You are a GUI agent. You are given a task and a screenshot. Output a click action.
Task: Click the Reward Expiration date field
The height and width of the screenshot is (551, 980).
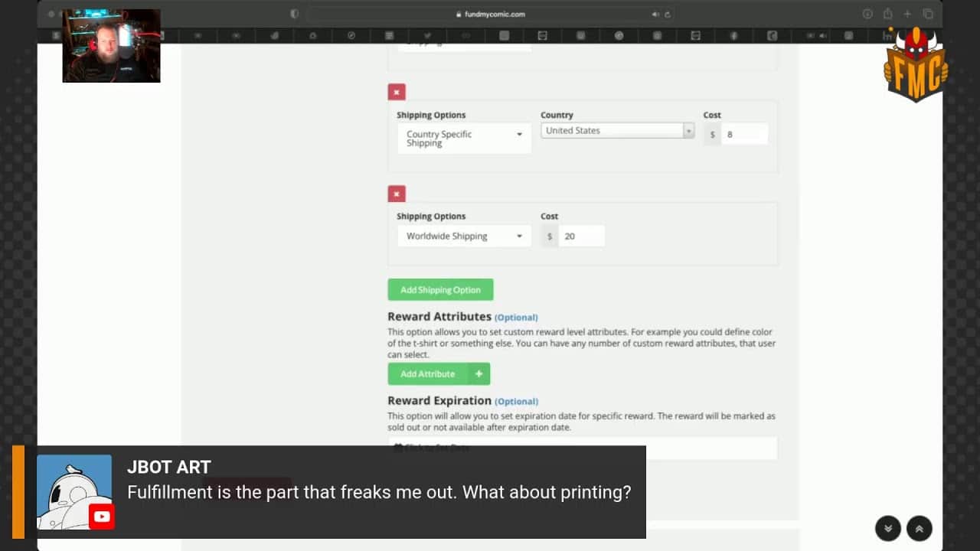click(582, 448)
